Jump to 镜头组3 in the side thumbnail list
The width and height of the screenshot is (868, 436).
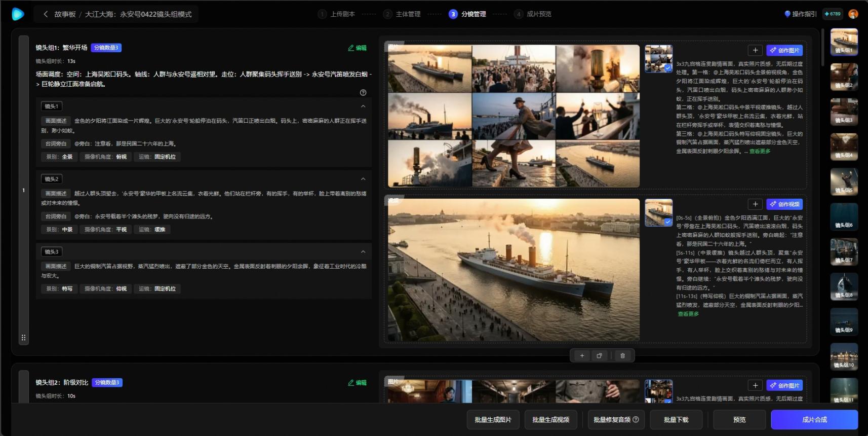coord(844,112)
